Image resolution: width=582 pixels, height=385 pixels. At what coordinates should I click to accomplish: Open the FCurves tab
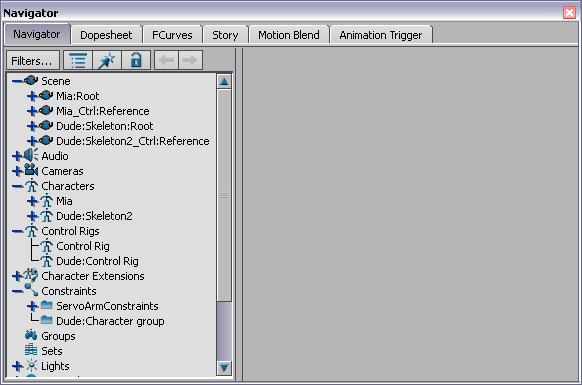172,35
